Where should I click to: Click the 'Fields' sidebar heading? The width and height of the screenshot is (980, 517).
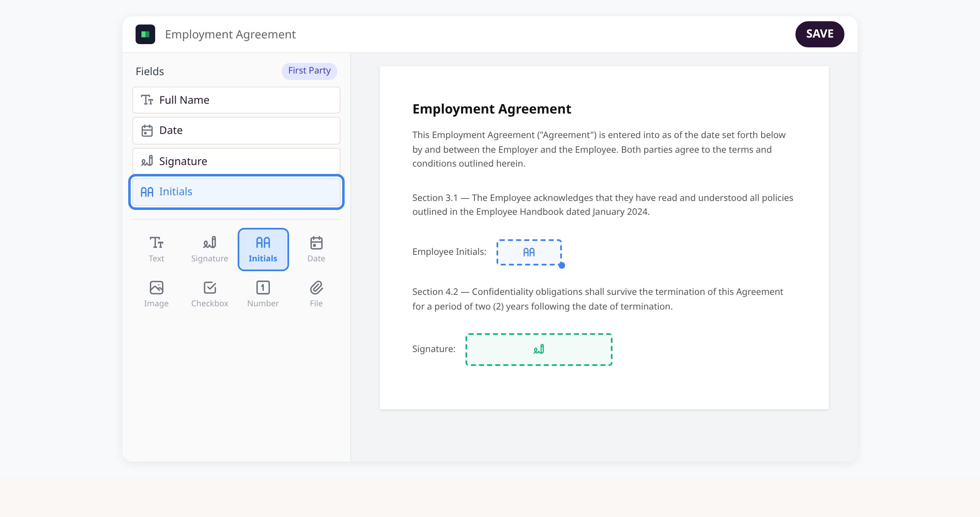click(150, 71)
